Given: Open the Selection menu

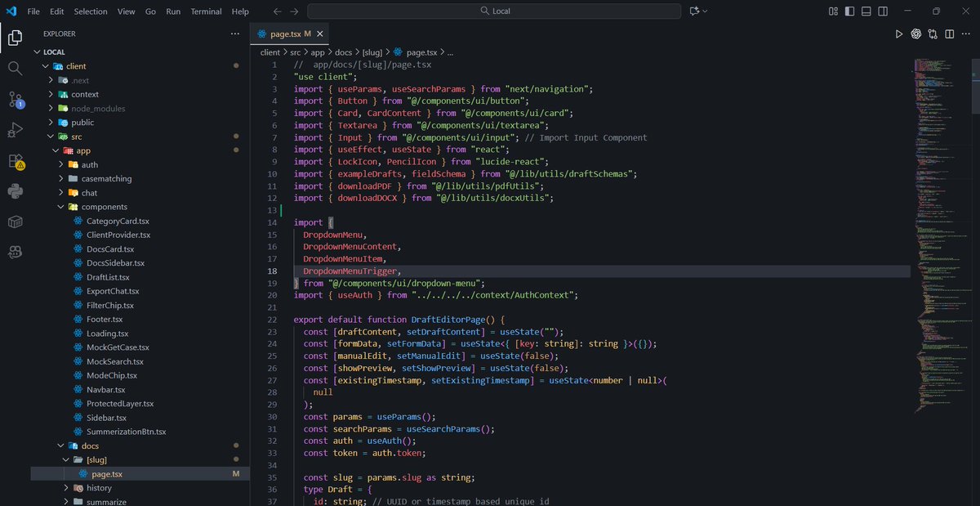Looking at the screenshot, I should click(90, 11).
